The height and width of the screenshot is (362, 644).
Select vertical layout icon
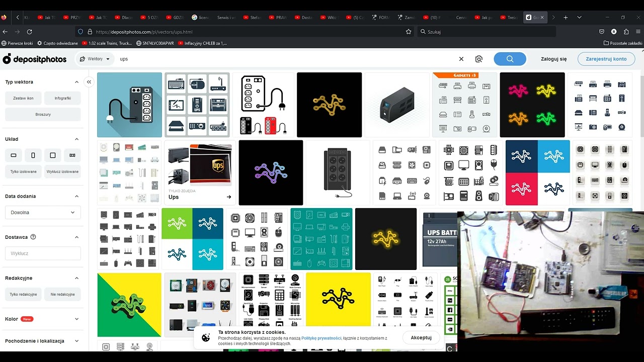pos(33,155)
